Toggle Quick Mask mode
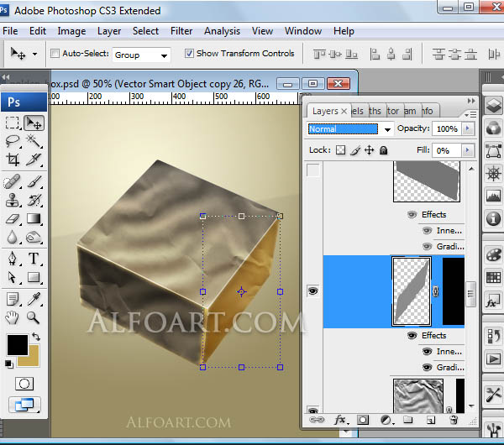The width and height of the screenshot is (504, 445). tap(24, 384)
